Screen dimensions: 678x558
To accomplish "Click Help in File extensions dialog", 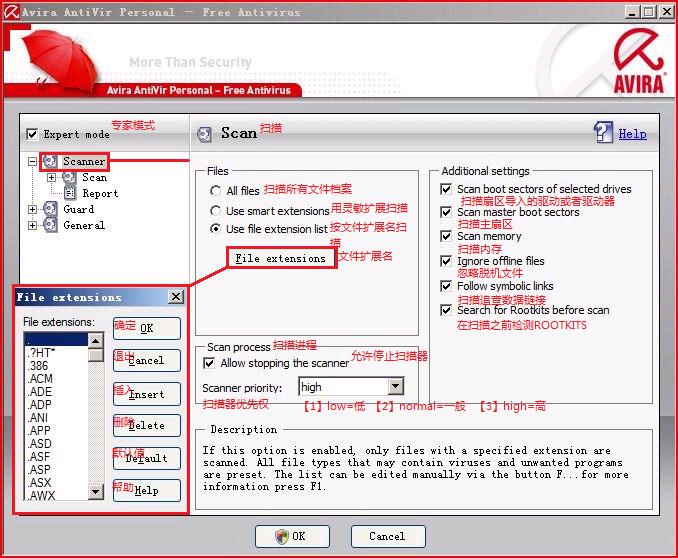I will (x=147, y=491).
